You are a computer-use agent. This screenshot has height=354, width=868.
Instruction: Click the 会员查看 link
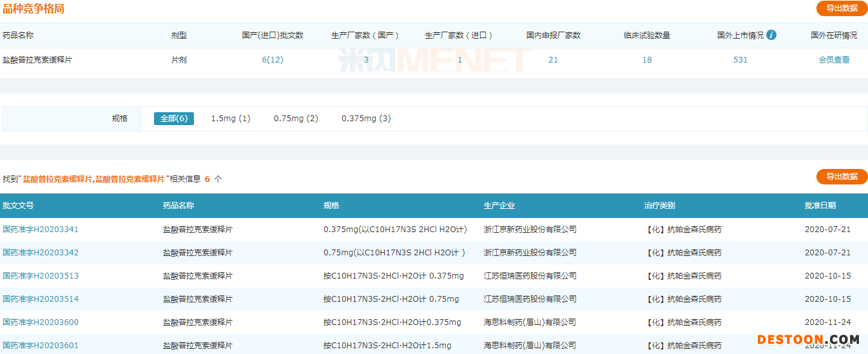[834, 60]
